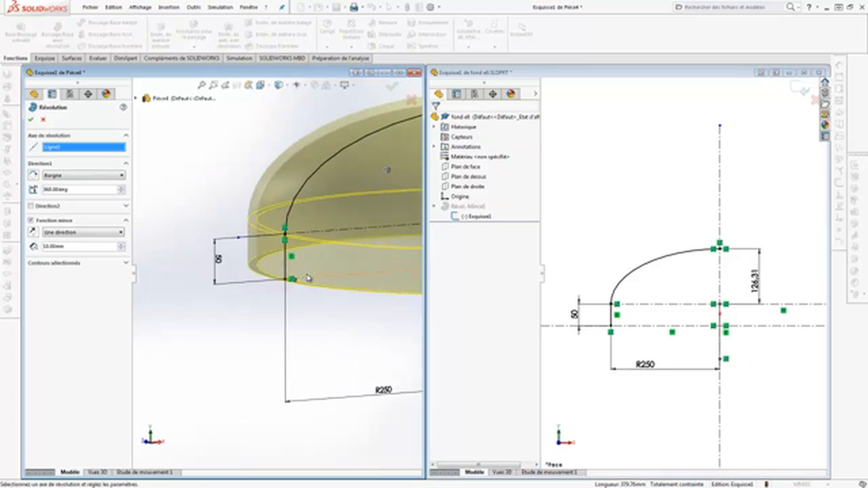Screen dimensions: 868x488
Task: Expand the Historique tree node
Action: coord(435,127)
